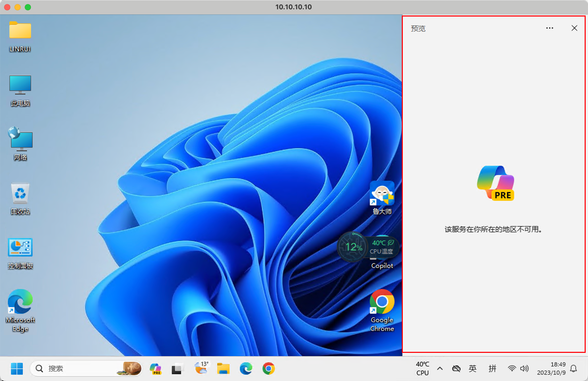Open the weather widget showing 13°

point(201,368)
